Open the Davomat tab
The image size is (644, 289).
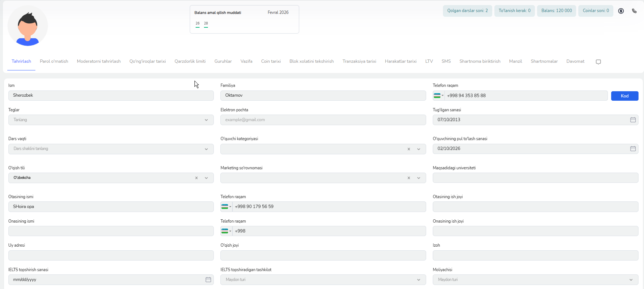[575, 61]
